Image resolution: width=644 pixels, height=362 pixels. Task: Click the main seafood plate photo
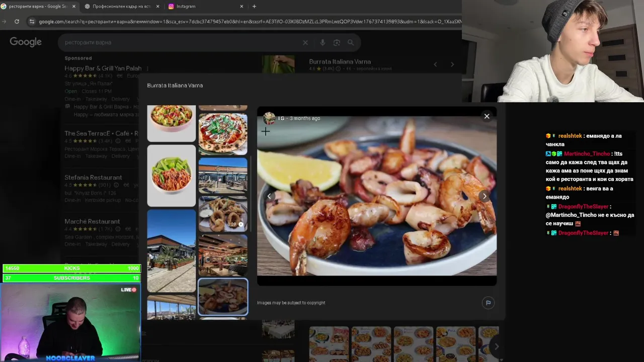pyautogui.click(x=377, y=196)
